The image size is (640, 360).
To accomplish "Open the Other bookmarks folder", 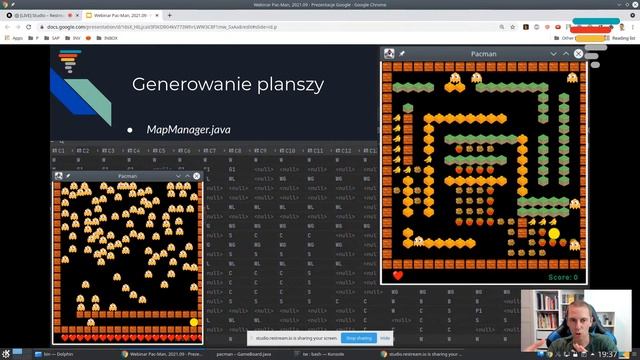I will pos(564,38).
